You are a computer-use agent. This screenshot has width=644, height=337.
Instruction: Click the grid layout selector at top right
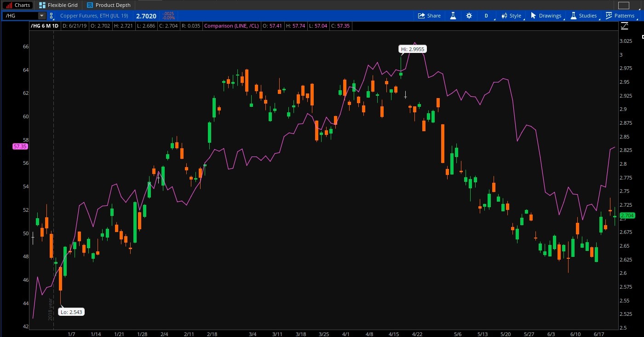click(623, 6)
